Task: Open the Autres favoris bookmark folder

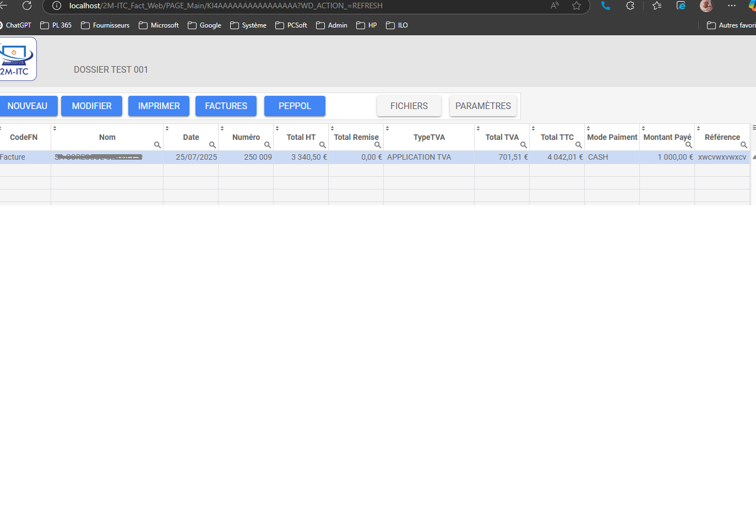Action: 731,25
